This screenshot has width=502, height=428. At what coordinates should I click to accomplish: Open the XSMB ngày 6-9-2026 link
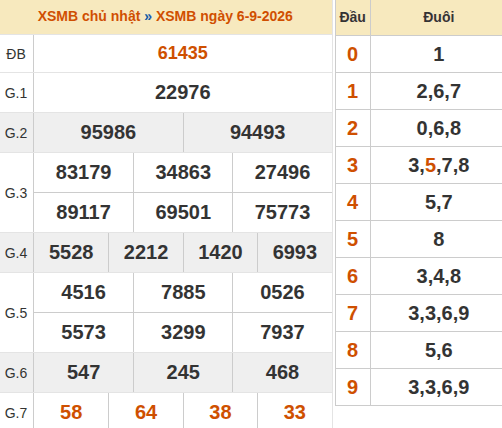tap(224, 16)
